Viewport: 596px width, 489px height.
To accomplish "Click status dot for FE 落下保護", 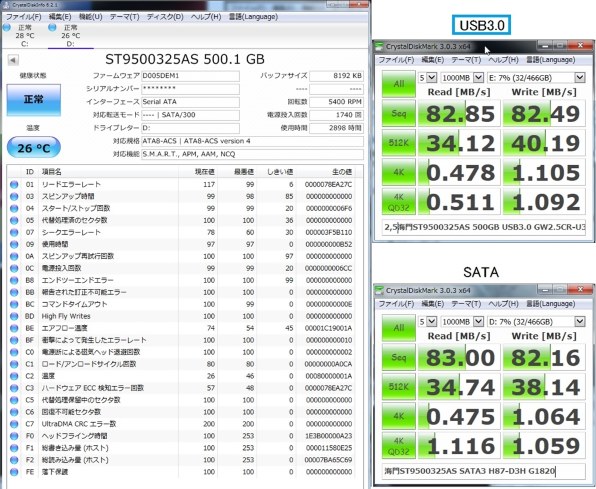I will [x=14, y=472].
